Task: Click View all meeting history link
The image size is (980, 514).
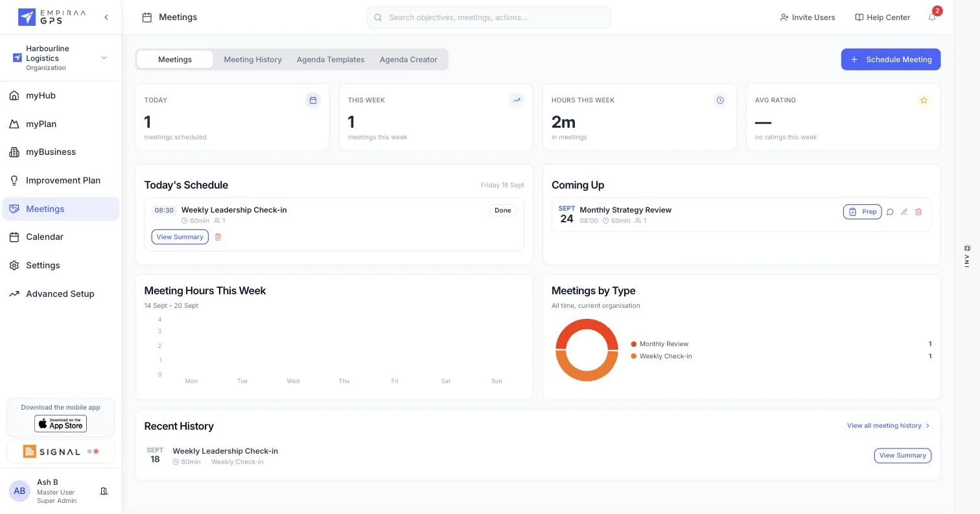Action: (889, 426)
